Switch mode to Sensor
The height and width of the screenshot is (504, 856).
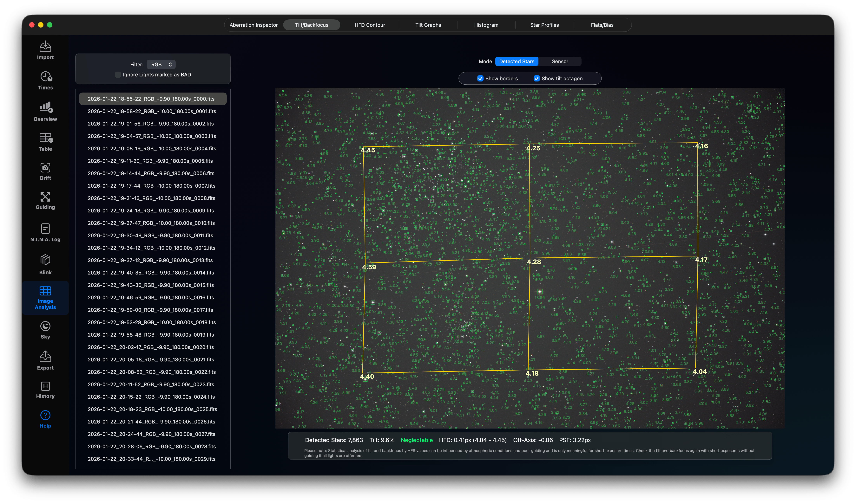point(560,61)
